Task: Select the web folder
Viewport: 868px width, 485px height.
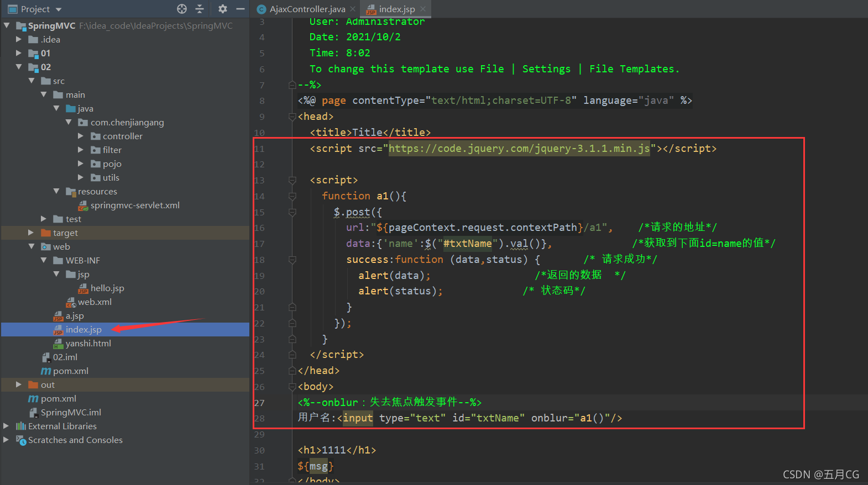Action: [61, 246]
